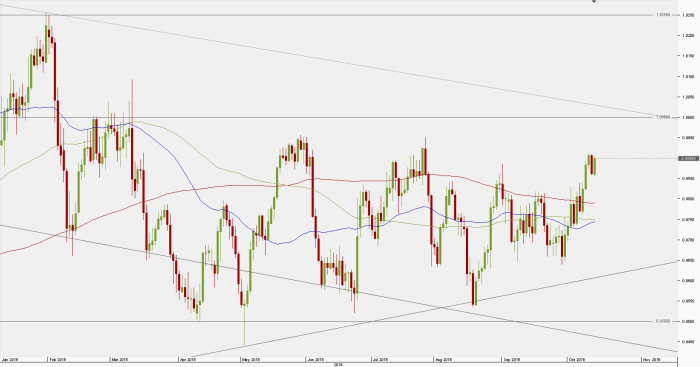Click the Apr 2016 label on time axis
This screenshot has width=700, height=367.
pos(188,359)
